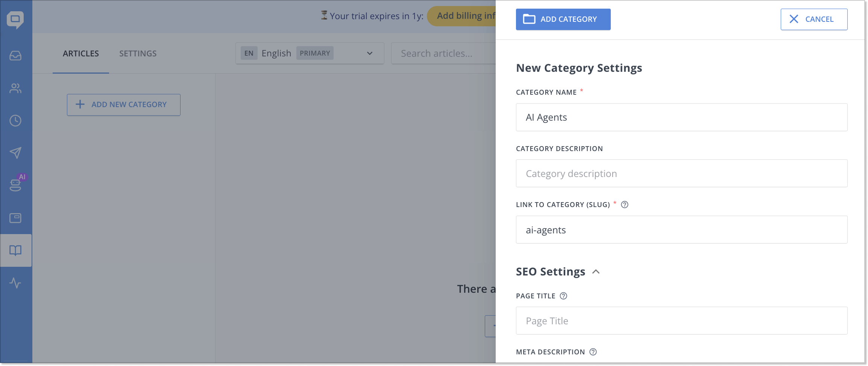Open the Apps wallet icon in sidebar
This screenshot has width=868, height=366.
pos(16,218)
